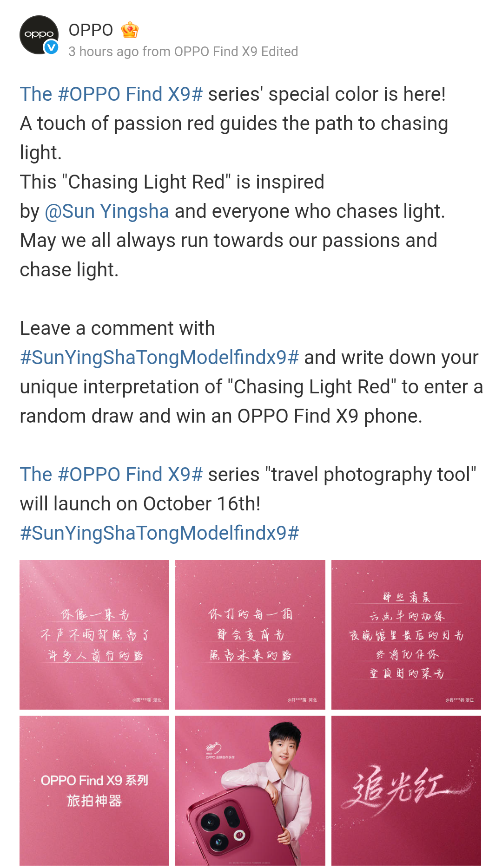
Task: Click the 'Leave a comment with' post paragraph
Action: 118,328
